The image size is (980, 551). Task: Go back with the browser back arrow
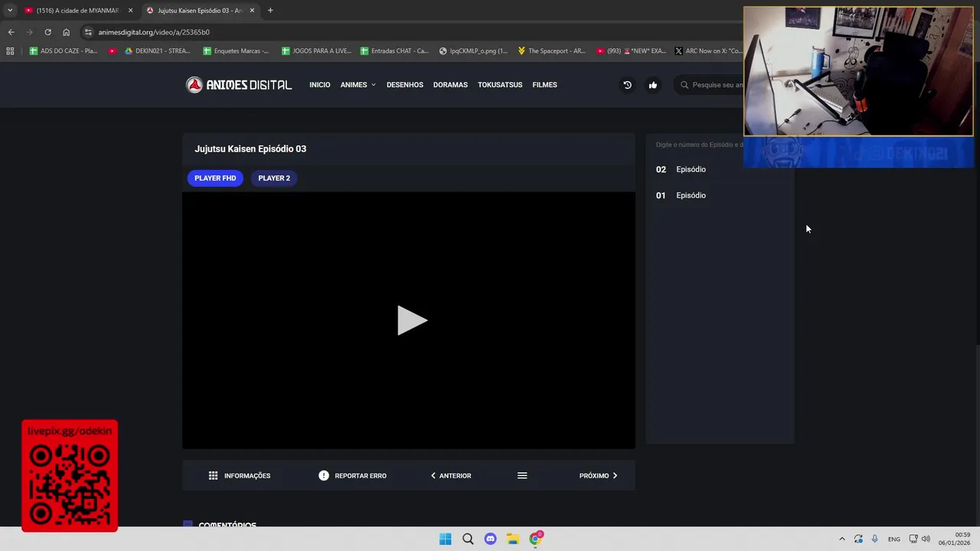(11, 32)
